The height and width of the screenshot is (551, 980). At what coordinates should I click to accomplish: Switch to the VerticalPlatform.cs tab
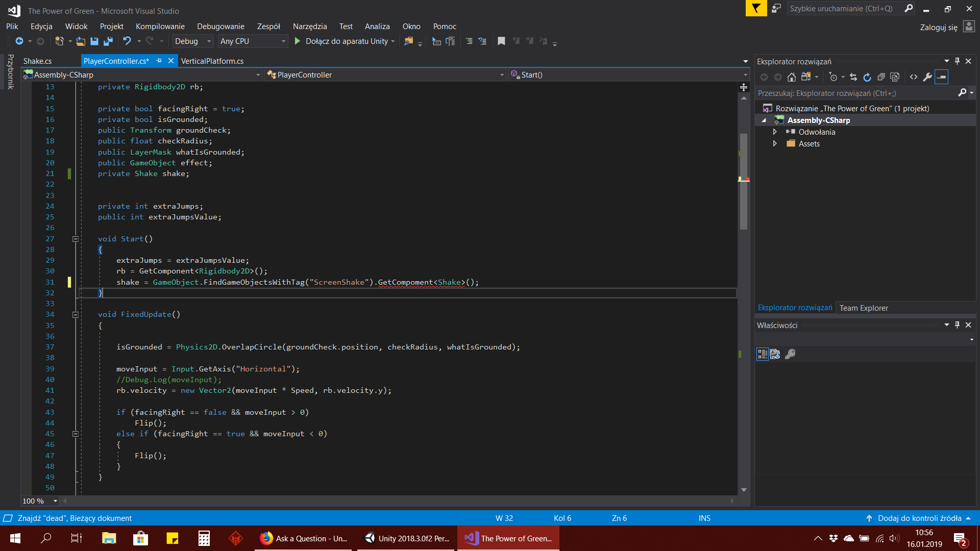pyautogui.click(x=212, y=61)
